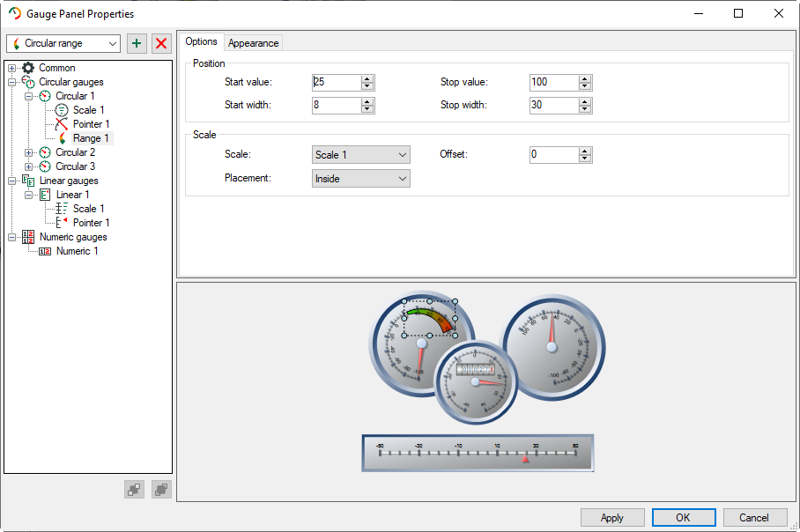Switch to the Appearance tab
The width and height of the screenshot is (800, 532).
tap(254, 43)
